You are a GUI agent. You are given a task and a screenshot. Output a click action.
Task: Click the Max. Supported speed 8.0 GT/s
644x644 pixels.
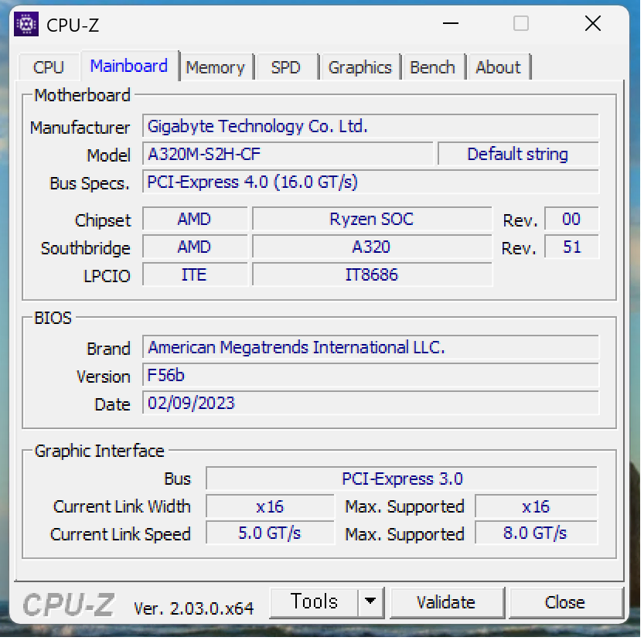(x=536, y=533)
